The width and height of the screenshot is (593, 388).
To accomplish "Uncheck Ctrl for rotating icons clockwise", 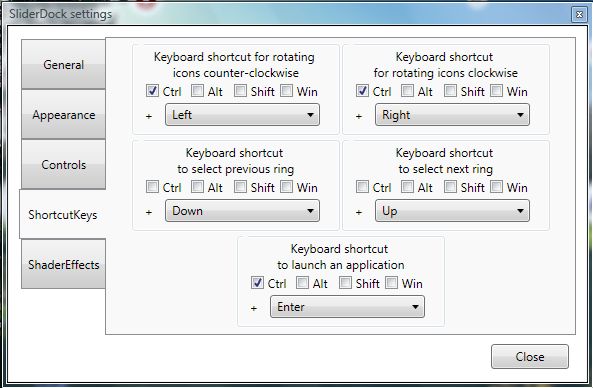I will [362, 91].
